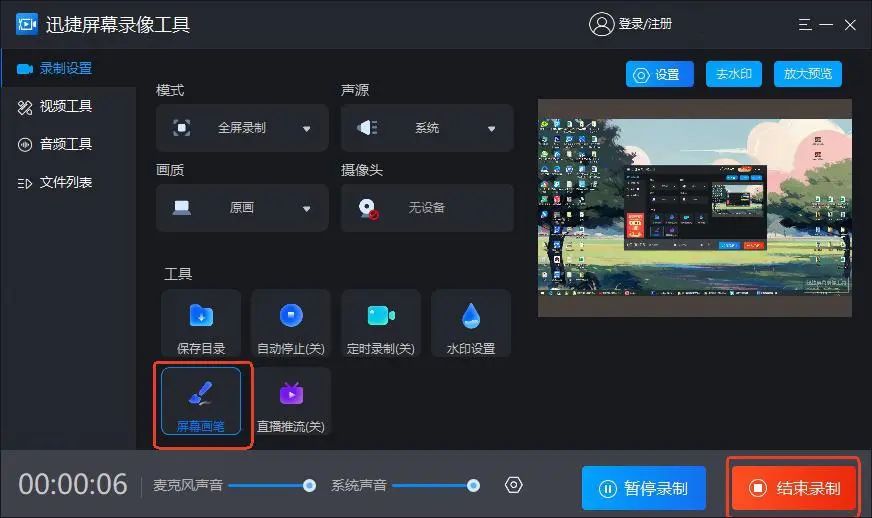Image resolution: width=872 pixels, height=518 pixels.
Task: Click the 无设备 camera selector
Action: point(427,208)
